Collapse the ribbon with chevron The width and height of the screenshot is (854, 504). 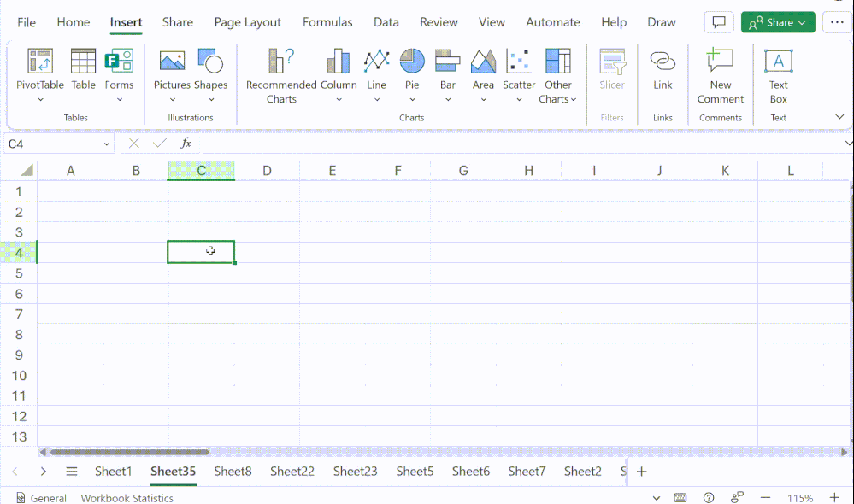839,116
